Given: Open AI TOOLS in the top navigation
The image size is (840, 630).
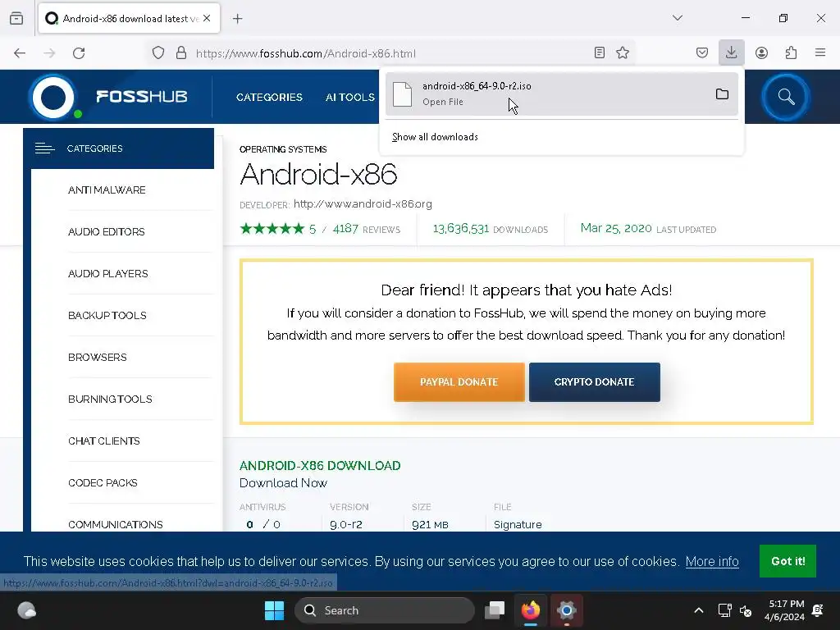Looking at the screenshot, I should pos(349,98).
